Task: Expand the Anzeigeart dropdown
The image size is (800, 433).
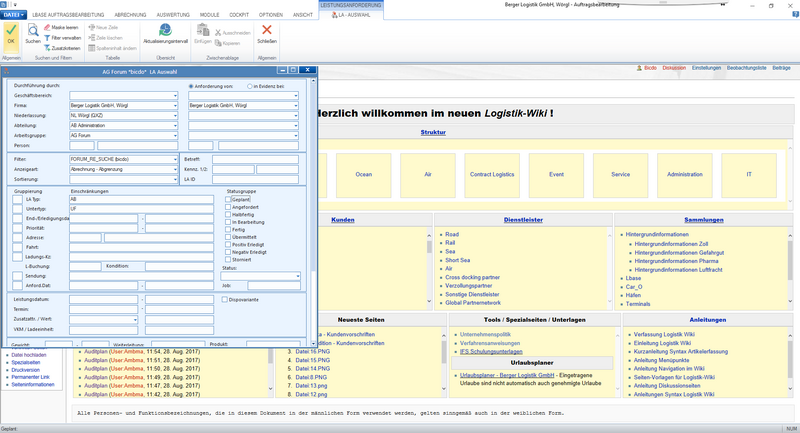Action: click(175, 169)
